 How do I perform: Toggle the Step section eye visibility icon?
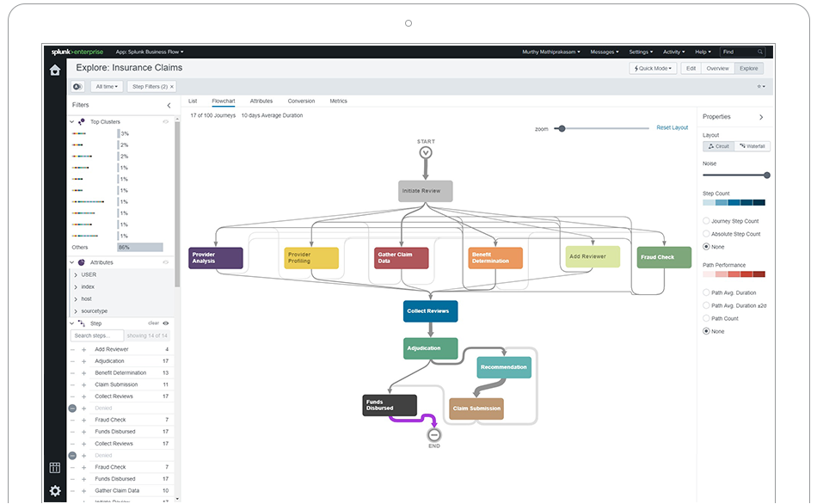[166, 323]
